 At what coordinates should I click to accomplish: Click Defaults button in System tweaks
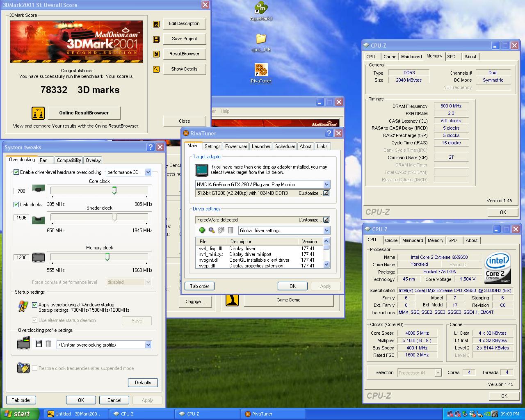click(x=143, y=383)
